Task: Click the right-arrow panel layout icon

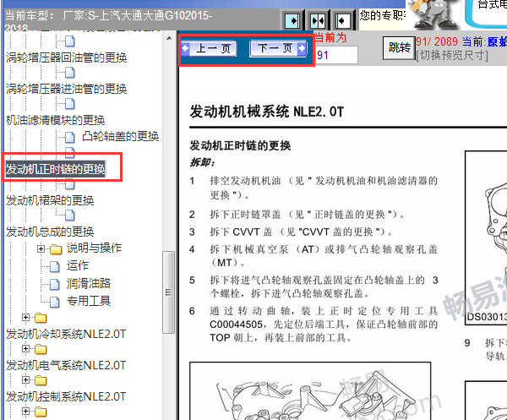Action: point(293,21)
